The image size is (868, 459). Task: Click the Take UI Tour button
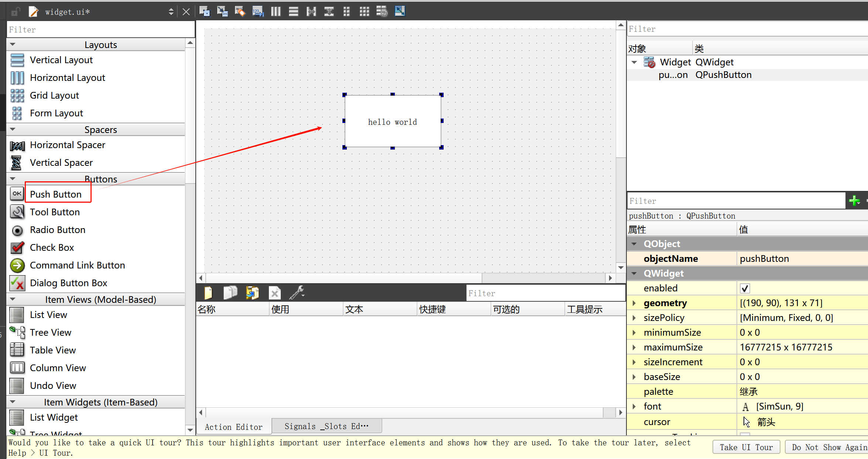tap(746, 447)
